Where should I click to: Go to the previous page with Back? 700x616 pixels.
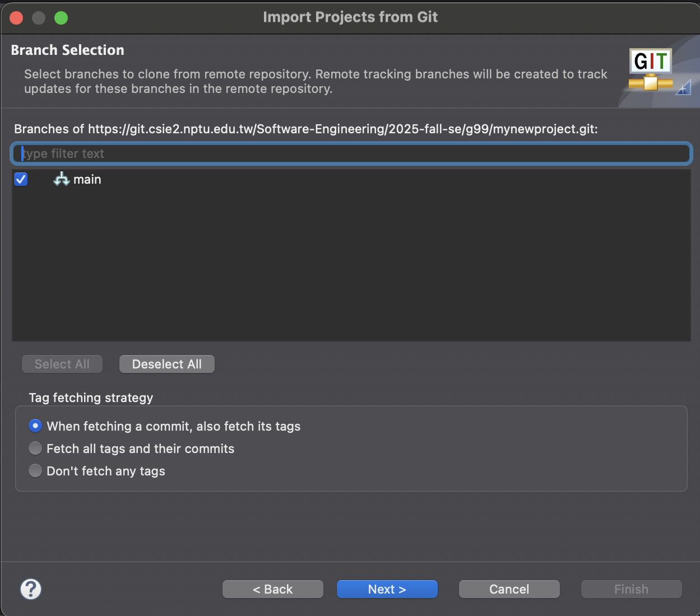273,589
